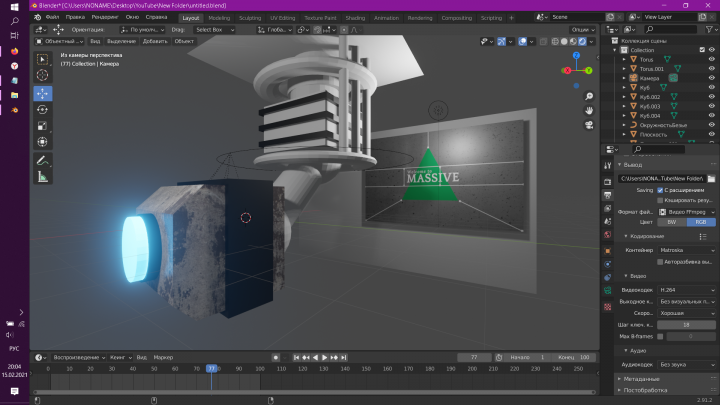The image size is (720, 405).
Task: Toggle camera view icon in viewport
Action: [589, 125]
